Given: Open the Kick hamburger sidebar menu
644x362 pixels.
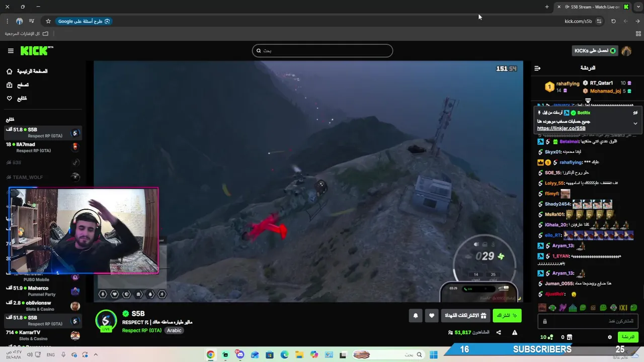Looking at the screenshot, I should pos(11,51).
